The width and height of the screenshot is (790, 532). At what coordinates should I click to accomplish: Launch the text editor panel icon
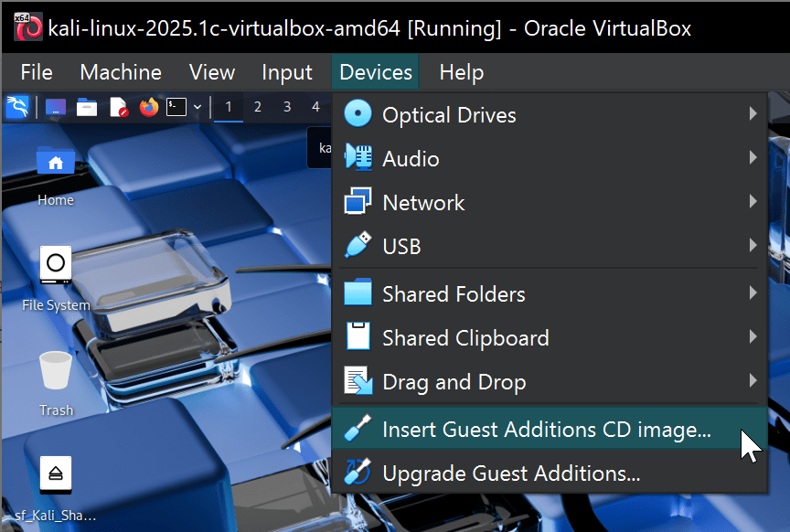[x=118, y=107]
